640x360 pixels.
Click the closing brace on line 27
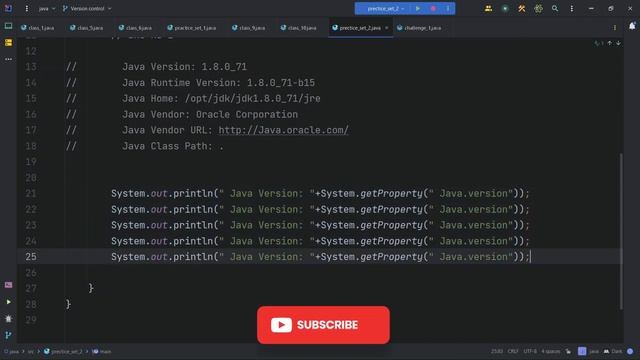pyautogui.click(x=91, y=289)
